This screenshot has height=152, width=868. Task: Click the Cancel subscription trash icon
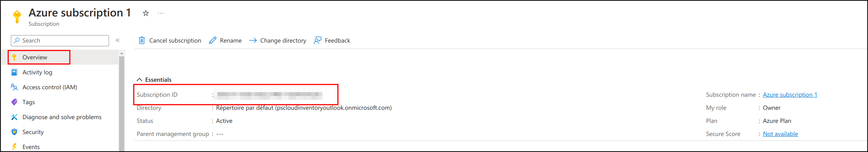(142, 40)
